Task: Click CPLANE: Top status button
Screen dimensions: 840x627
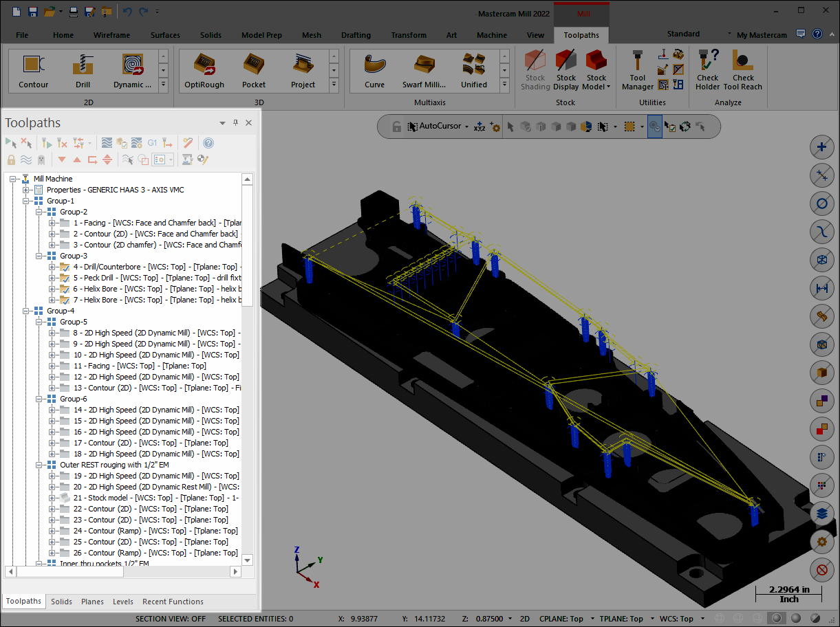Action: click(561, 619)
